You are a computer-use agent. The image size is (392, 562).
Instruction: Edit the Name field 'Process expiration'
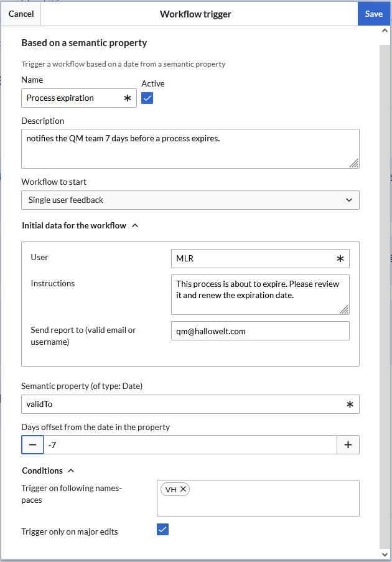tap(79, 98)
